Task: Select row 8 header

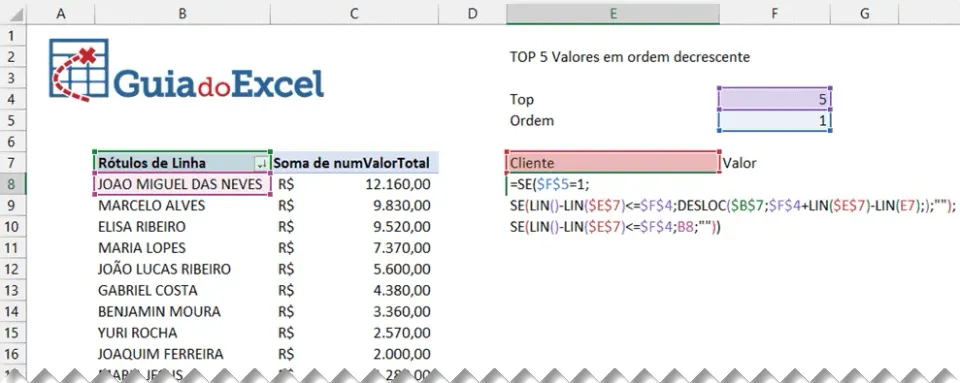Action: point(12,184)
